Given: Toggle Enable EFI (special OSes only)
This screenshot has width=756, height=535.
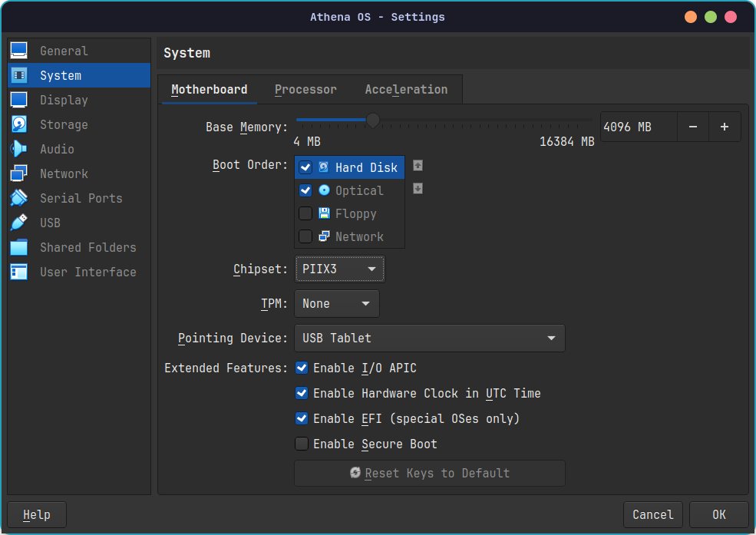Looking at the screenshot, I should (x=302, y=418).
